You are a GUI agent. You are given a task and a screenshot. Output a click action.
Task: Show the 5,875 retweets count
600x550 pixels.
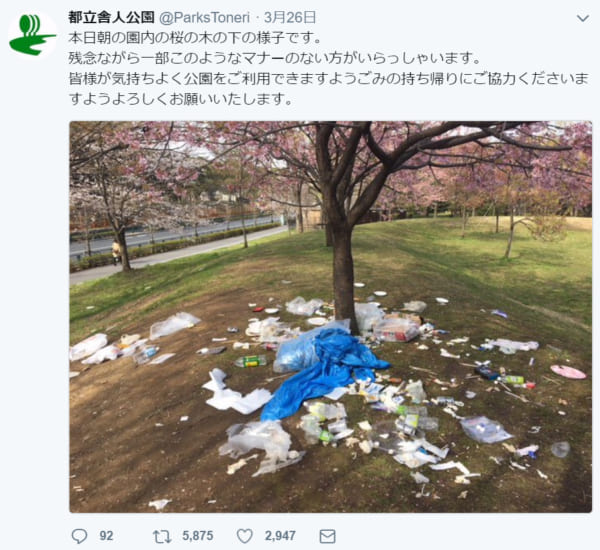click(197, 536)
